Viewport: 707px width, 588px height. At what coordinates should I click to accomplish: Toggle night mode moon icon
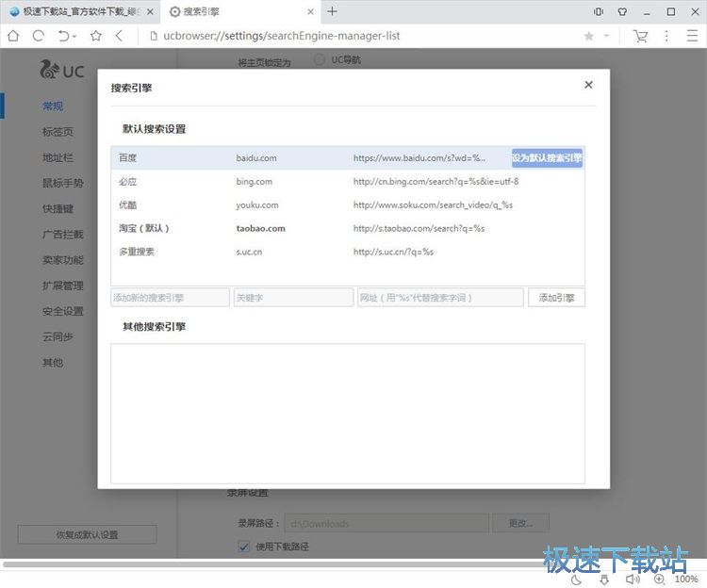[576, 580]
